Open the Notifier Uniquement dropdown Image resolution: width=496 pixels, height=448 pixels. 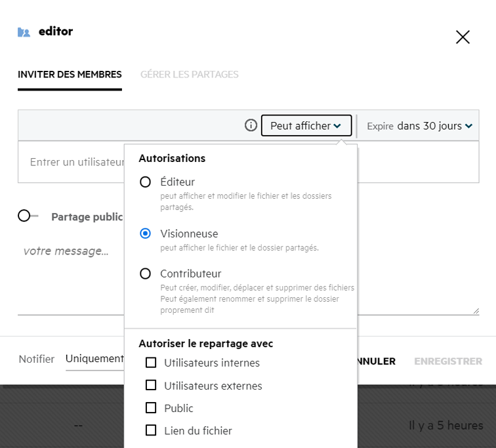tap(94, 359)
